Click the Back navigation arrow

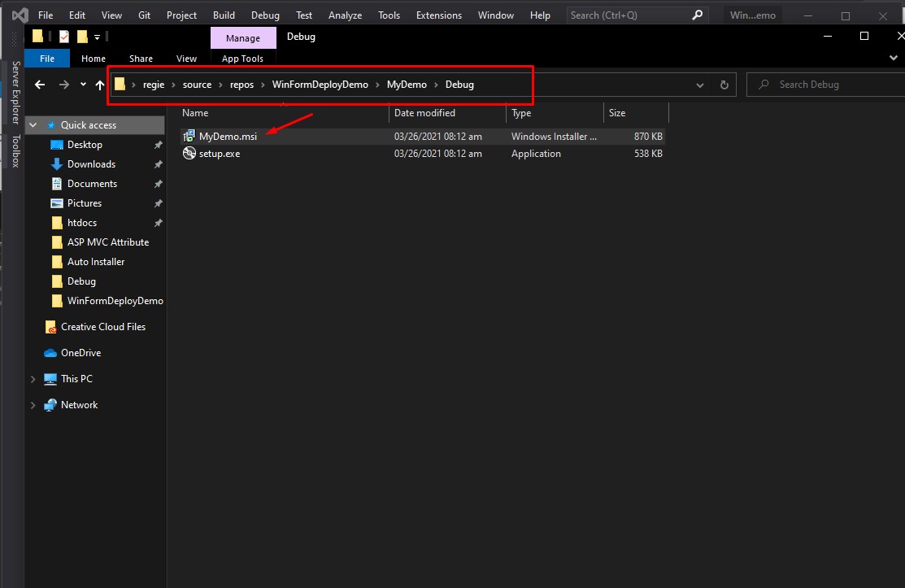pyautogui.click(x=40, y=85)
